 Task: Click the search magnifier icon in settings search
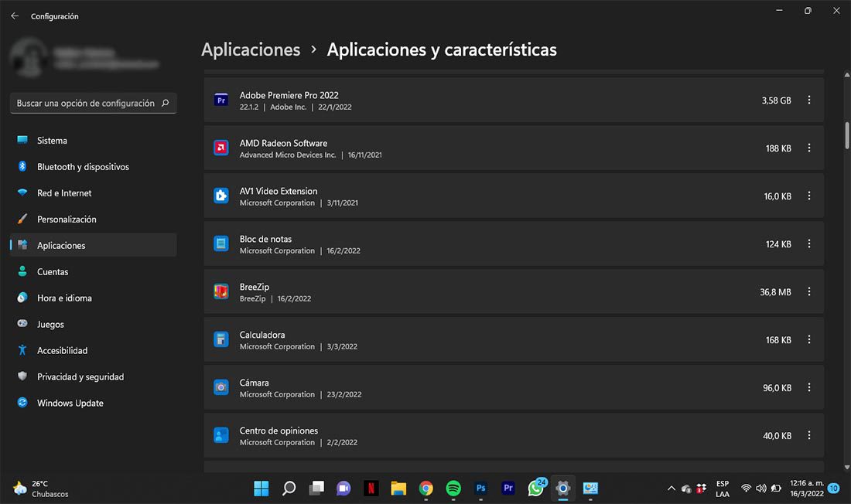[166, 103]
